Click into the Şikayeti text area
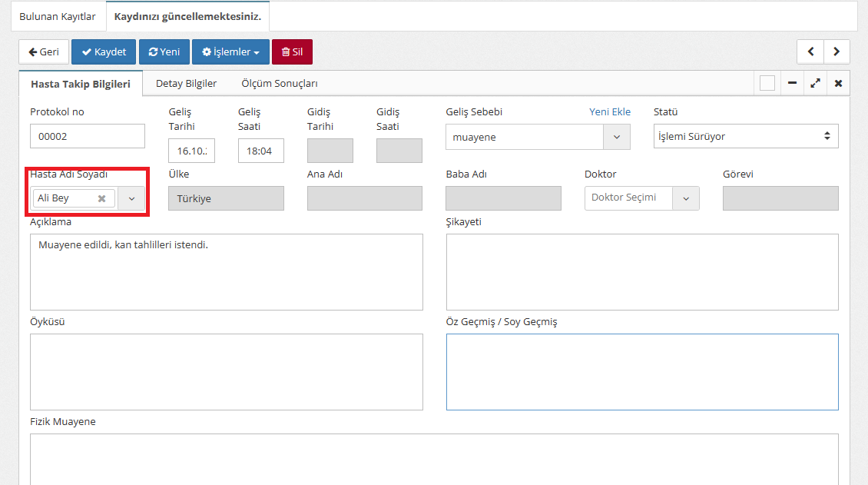Viewport: 868px width, 485px height. [641, 272]
